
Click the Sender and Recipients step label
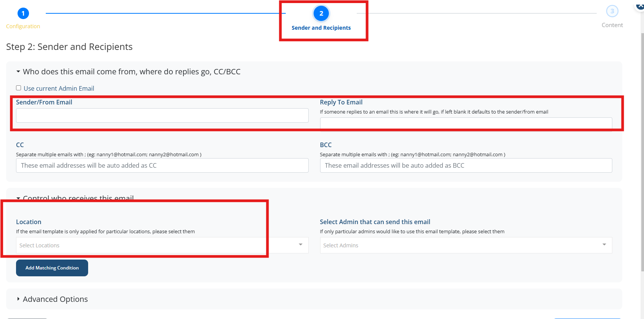[x=321, y=28]
